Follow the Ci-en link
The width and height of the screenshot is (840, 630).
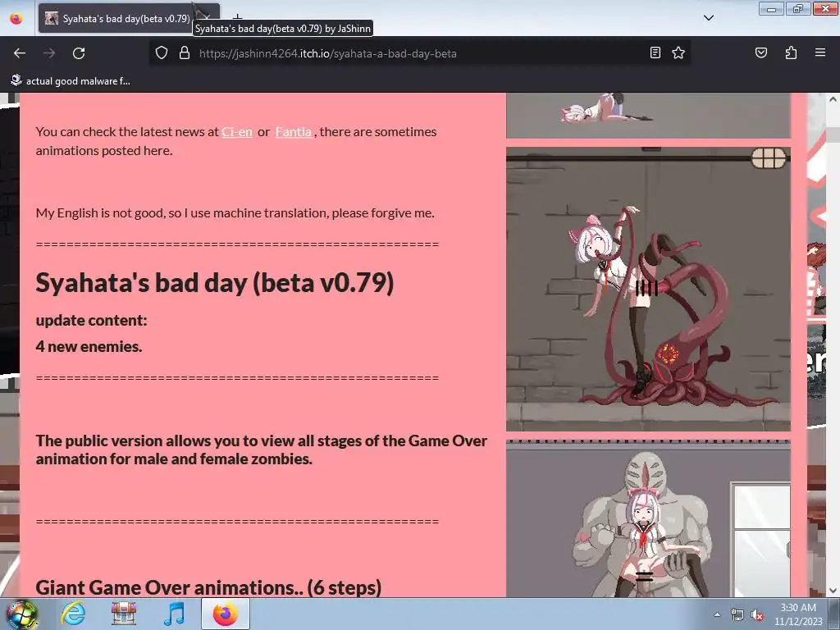pyautogui.click(x=237, y=132)
